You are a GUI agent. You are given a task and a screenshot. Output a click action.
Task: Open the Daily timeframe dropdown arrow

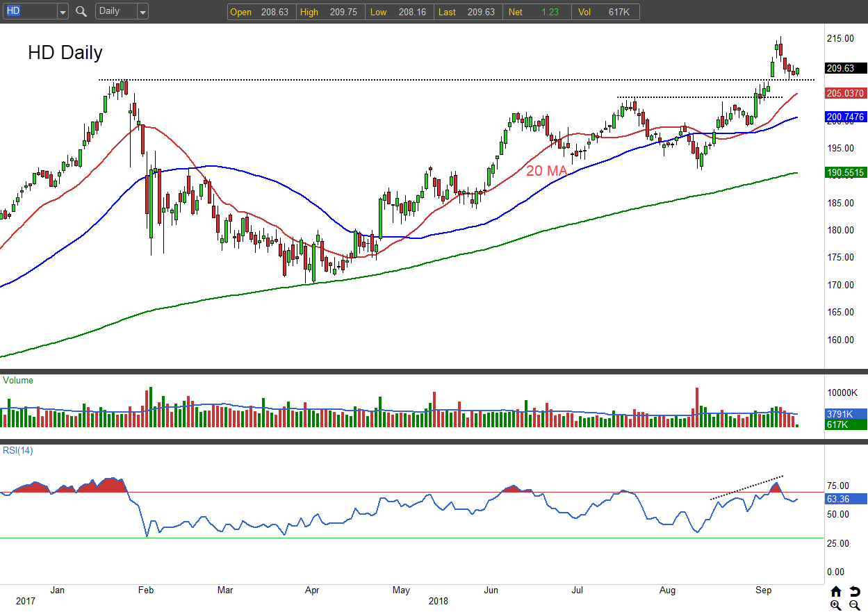pos(142,11)
